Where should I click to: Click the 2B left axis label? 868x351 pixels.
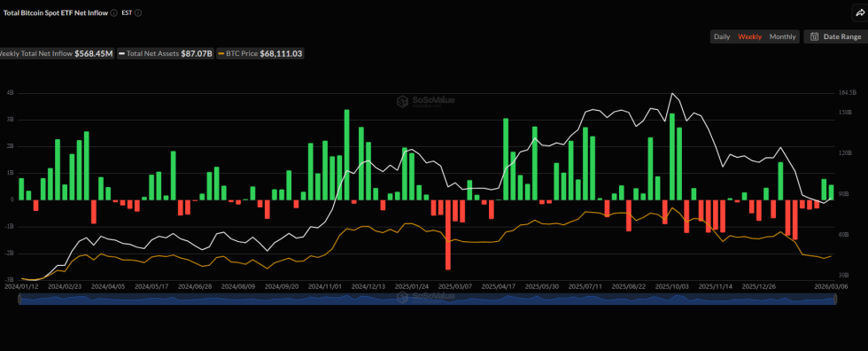pyautogui.click(x=11, y=146)
